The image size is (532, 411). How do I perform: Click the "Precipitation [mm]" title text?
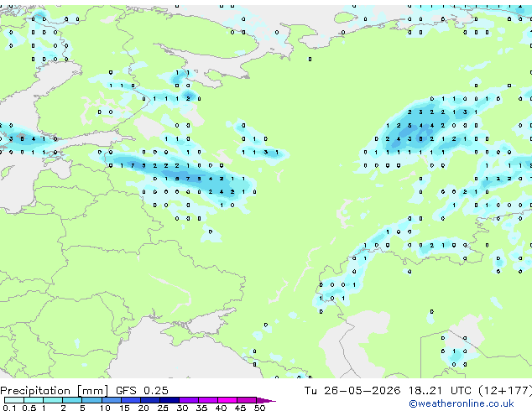point(55,391)
